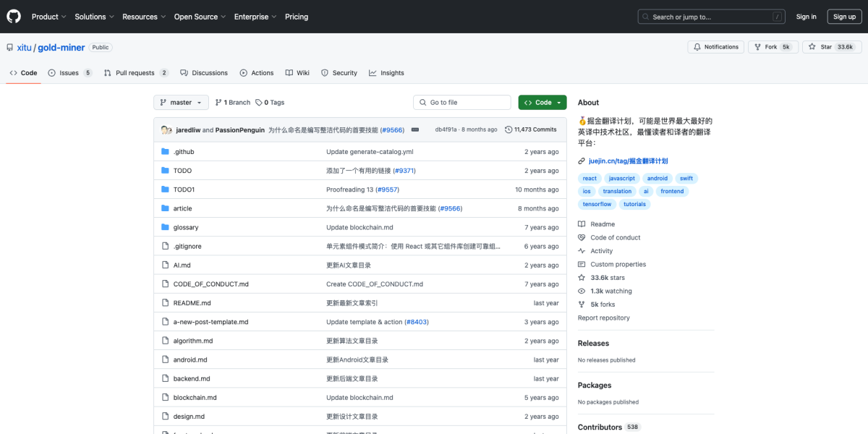This screenshot has width=868, height=434.
Task: Expand the Product menu in header
Action: (x=48, y=17)
